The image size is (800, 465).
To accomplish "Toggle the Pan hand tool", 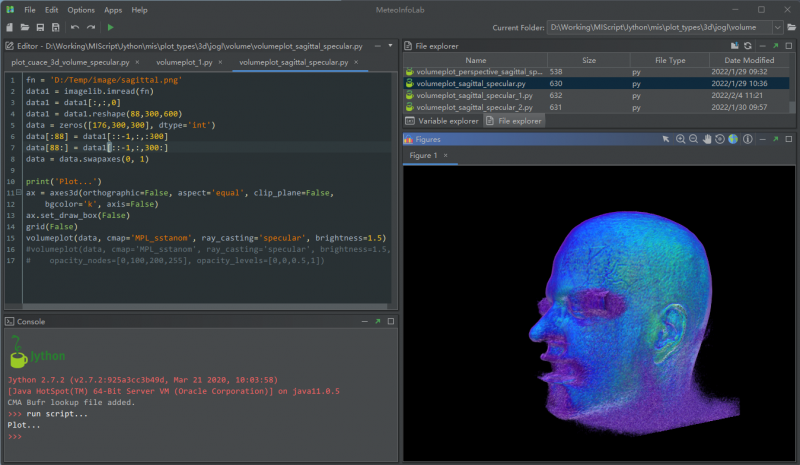I will (706, 139).
